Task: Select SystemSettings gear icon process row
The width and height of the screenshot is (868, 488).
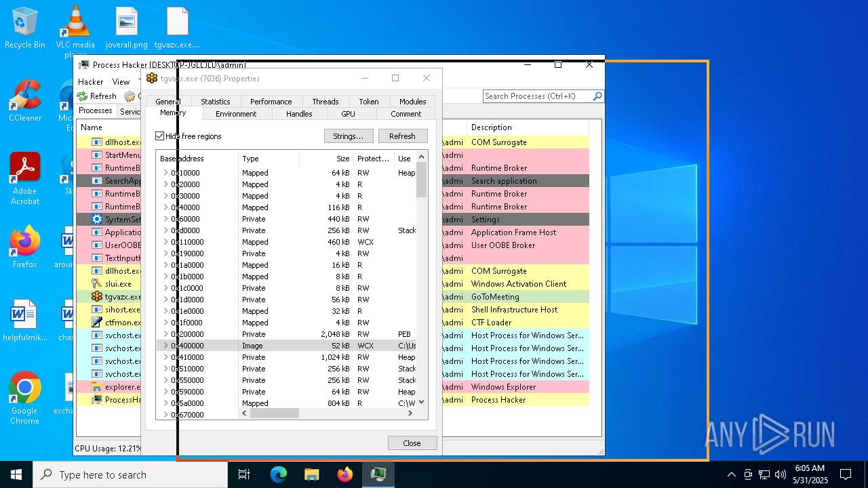Action: tap(97, 220)
